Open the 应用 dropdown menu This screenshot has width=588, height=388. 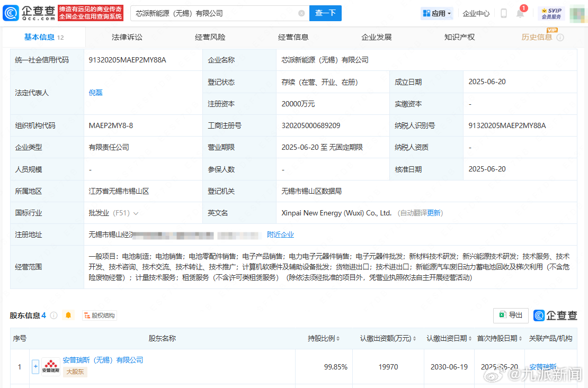click(436, 13)
